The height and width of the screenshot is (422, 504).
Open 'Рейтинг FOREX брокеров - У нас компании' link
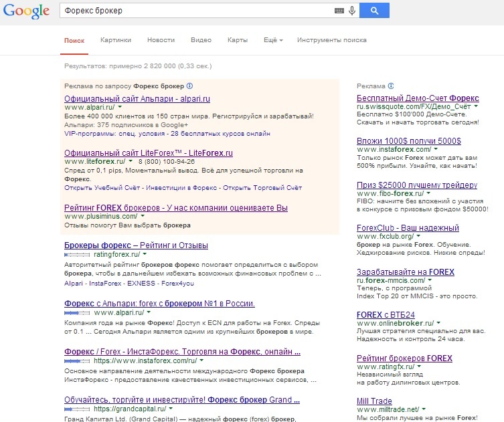point(176,208)
